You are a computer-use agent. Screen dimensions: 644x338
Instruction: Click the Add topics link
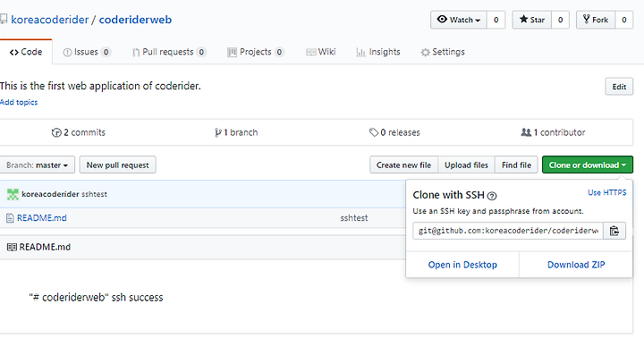[x=19, y=102]
